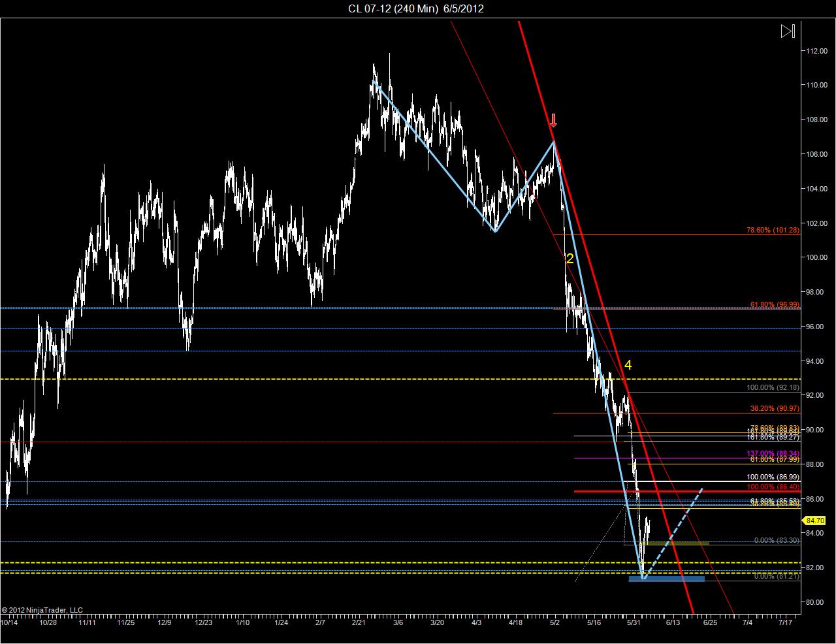Click the 6/13 date on the time axis
Viewport: 836px width, 644px height.
673,622
